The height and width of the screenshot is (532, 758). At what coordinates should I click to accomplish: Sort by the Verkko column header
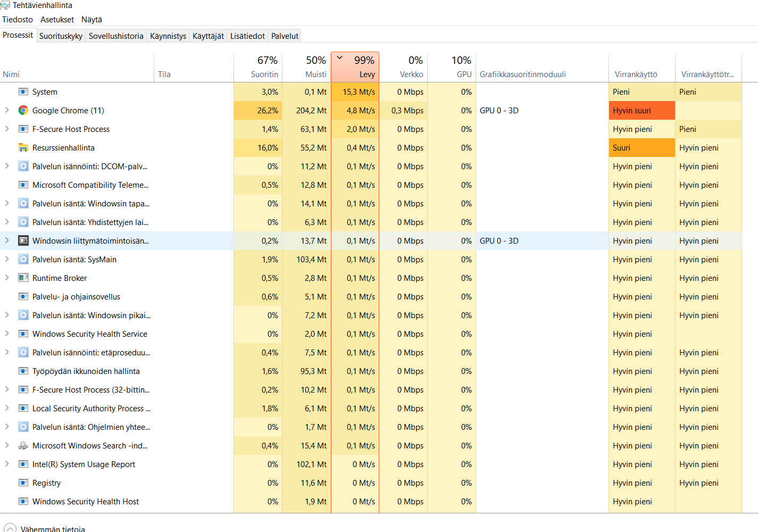click(x=403, y=68)
